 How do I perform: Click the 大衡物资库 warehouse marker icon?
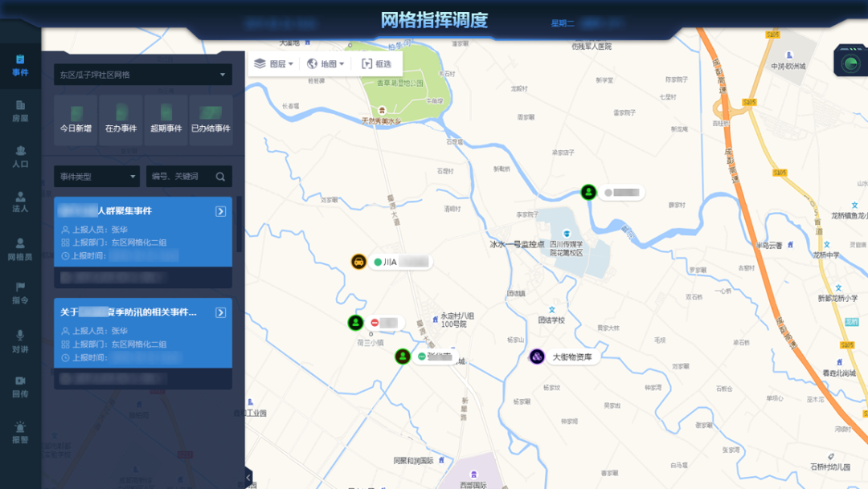coord(537,357)
